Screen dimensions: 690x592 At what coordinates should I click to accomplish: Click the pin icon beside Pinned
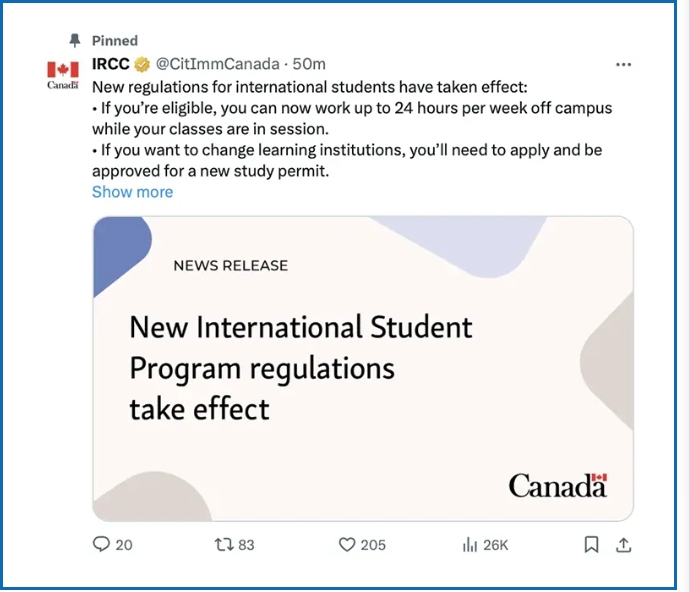point(75,40)
